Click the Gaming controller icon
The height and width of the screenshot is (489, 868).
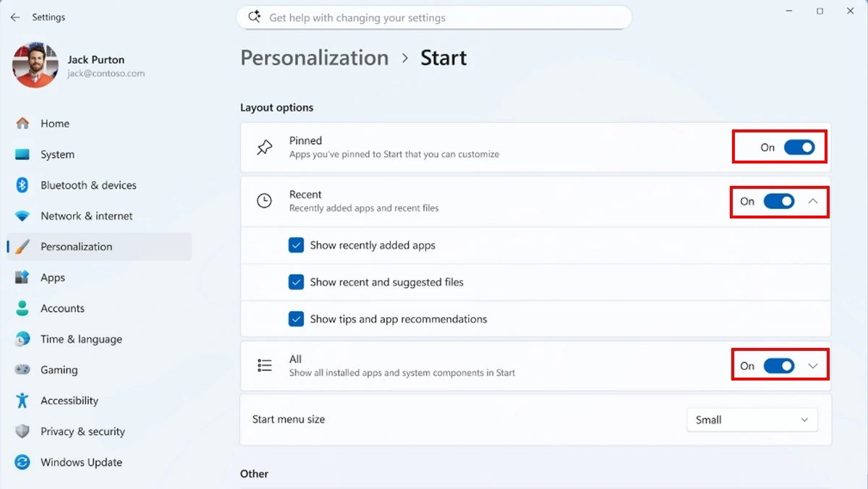coord(22,370)
